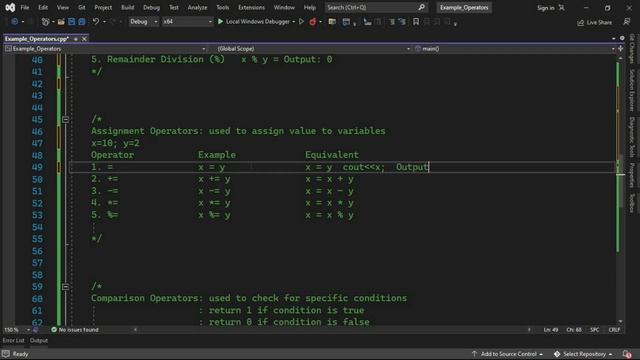The image size is (640, 360).
Task: Open the Analyze menu
Action: point(197,7)
